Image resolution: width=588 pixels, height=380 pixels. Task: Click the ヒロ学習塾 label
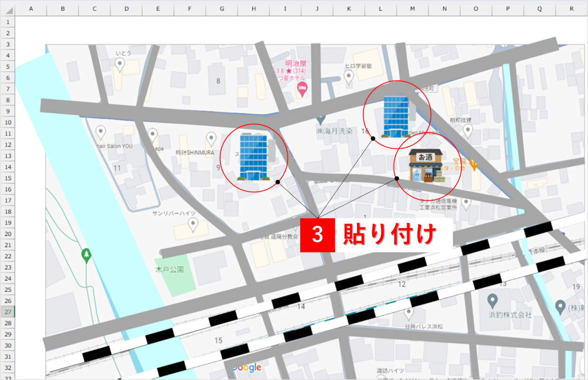coord(358,65)
